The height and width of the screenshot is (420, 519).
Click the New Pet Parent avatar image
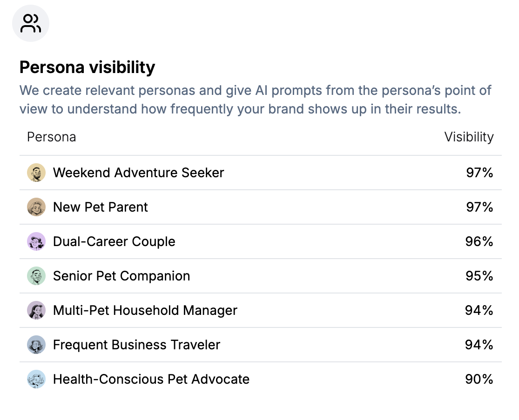36,207
